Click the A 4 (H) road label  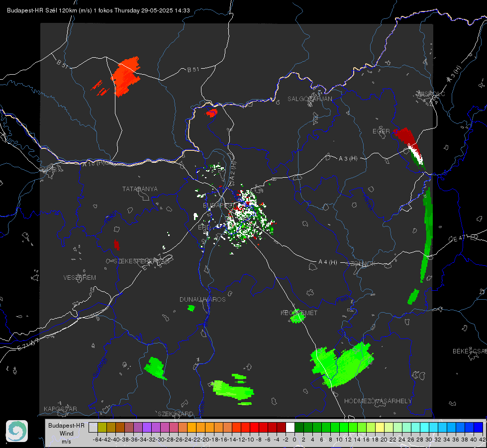click(x=328, y=262)
